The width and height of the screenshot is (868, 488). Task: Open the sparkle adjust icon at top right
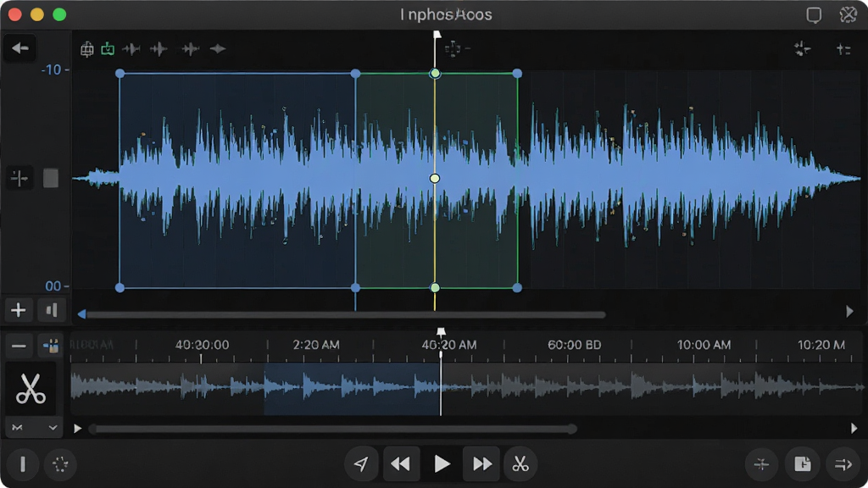(802, 48)
